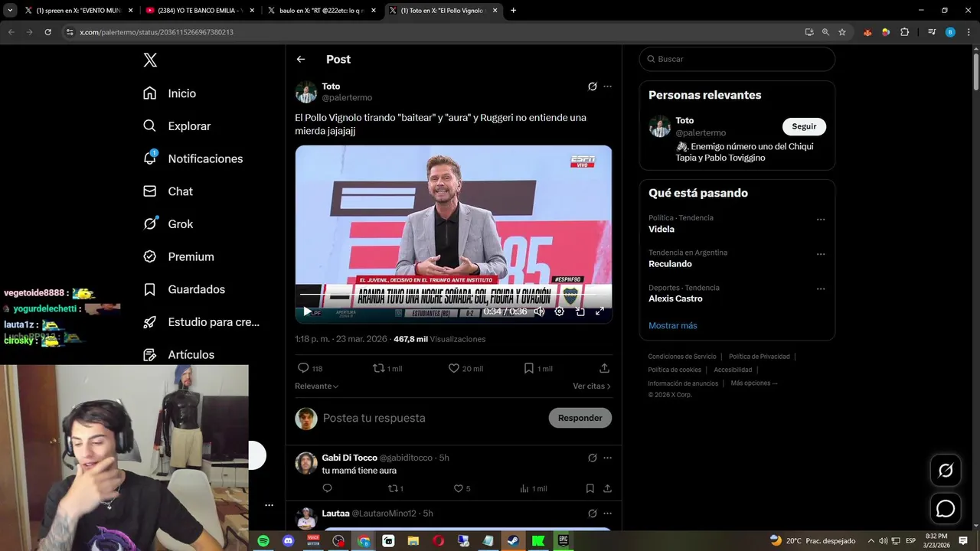Mute the video volume icon

click(x=539, y=311)
